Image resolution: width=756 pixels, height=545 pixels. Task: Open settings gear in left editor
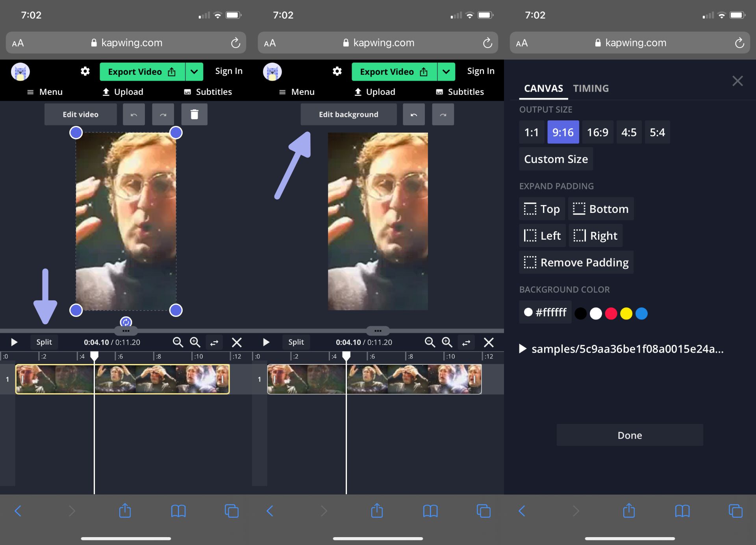(x=85, y=71)
